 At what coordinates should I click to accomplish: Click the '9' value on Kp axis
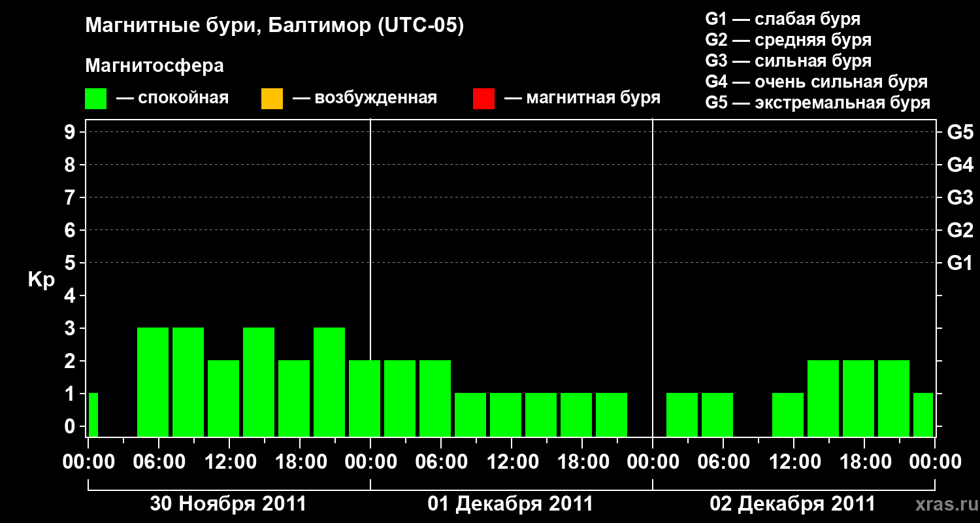[x=71, y=132]
